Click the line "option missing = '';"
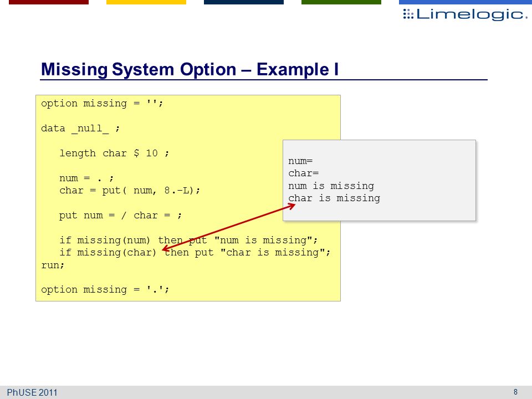Image resolution: width=532 pixels, height=399 pixels. click(x=102, y=103)
